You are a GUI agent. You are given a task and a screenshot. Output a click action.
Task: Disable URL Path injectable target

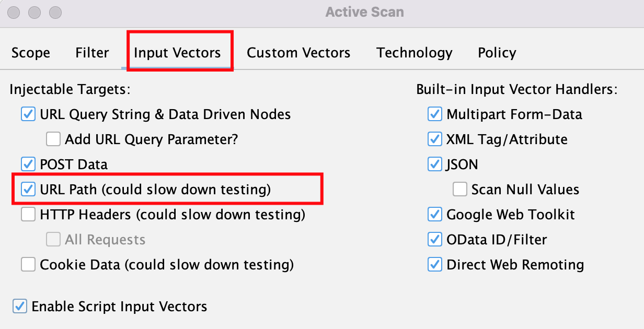(28, 190)
